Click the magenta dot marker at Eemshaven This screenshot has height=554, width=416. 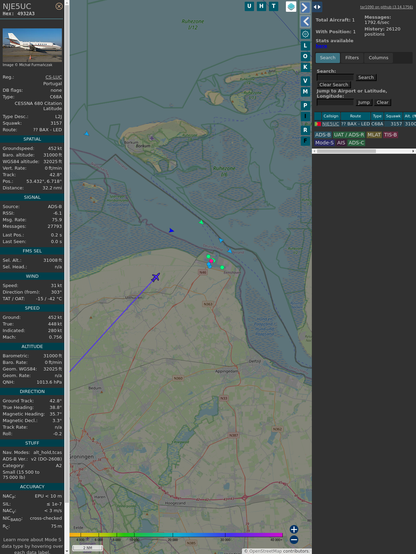(x=211, y=261)
